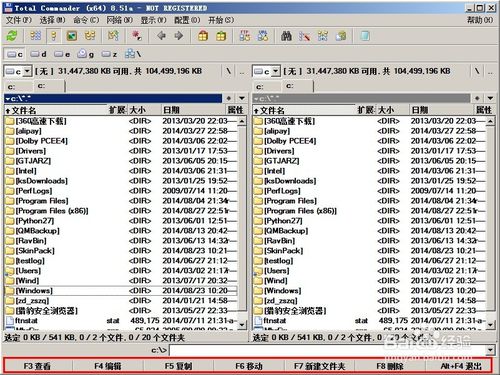Open 显示(W) menu
Viewport: 500px width, 375px height.
[153, 20]
